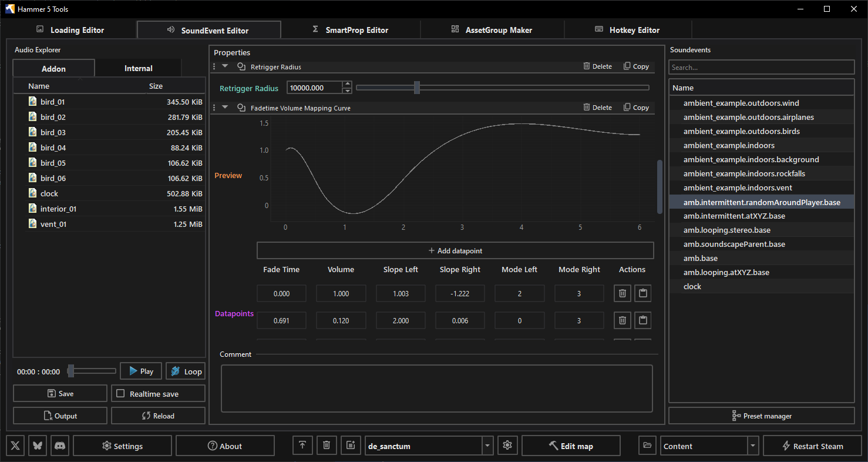This screenshot has height=462, width=868.
Task: Switch to the Hotkey Editor tab
Action: [627, 30]
